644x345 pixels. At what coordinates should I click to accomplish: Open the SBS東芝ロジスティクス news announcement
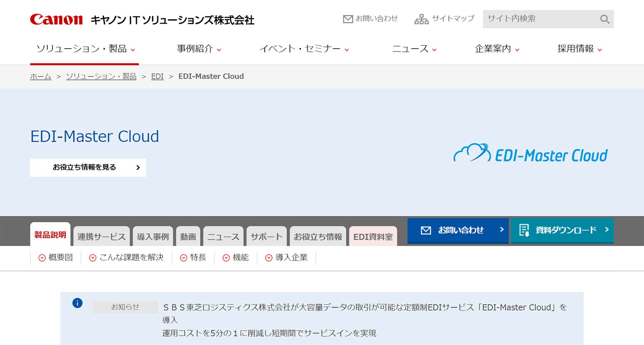click(365, 320)
